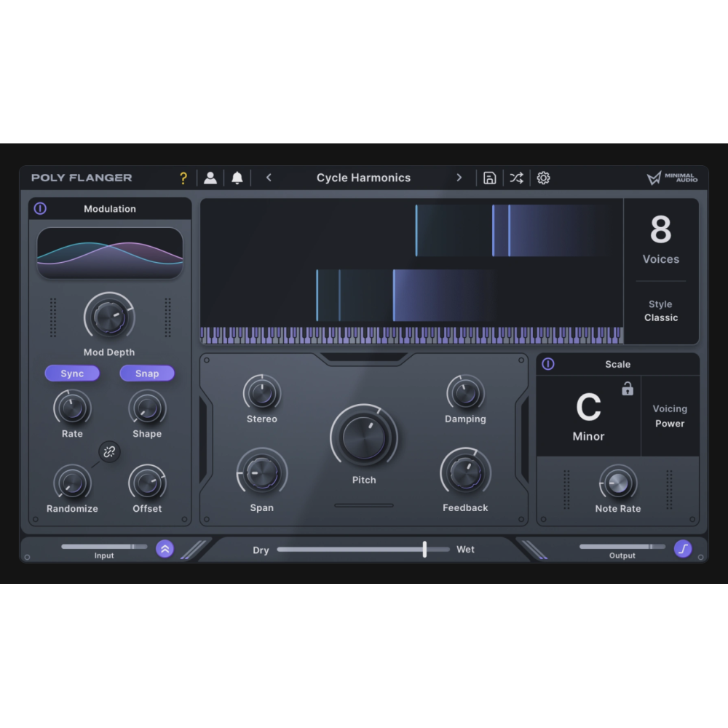Viewport: 728px width, 728px height.
Task: Toggle the Scale section power button
Action: (547, 364)
